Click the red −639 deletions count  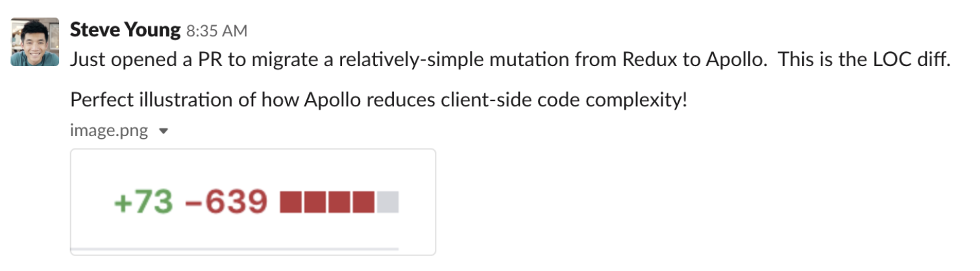click(226, 203)
